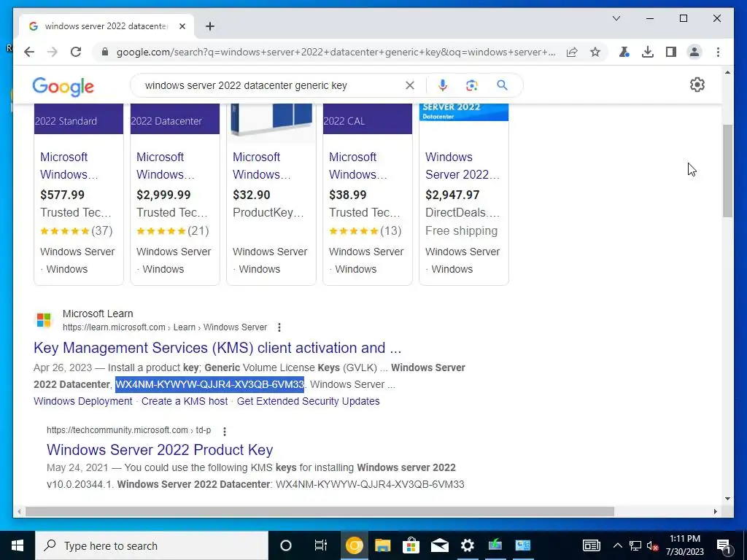
Task: Click the muted volume tray icon
Action: (653, 545)
